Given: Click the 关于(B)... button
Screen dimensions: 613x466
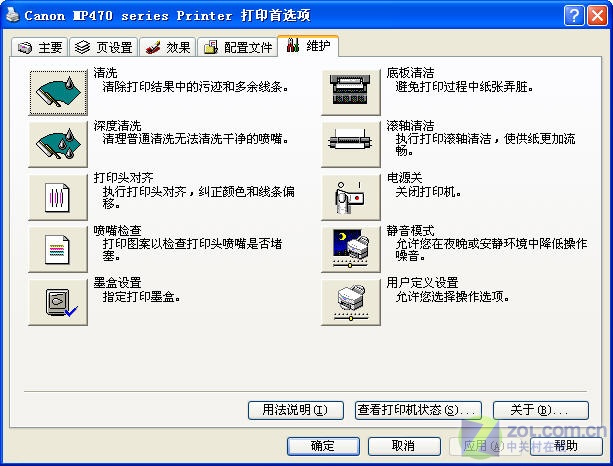Looking at the screenshot, I should (x=541, y=410).
